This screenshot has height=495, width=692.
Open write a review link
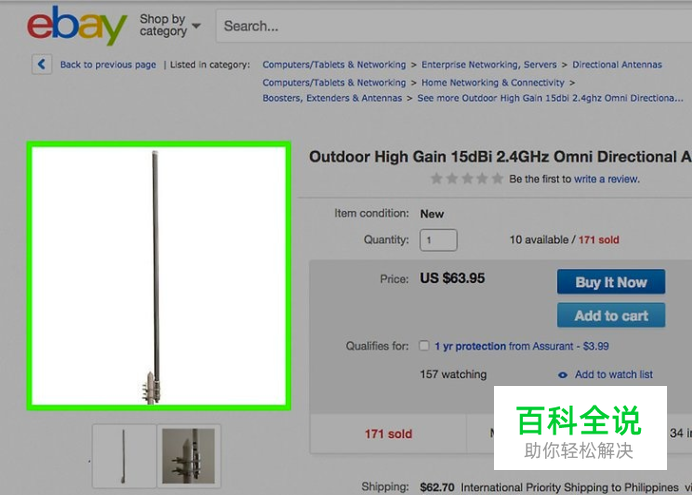coord(606,179)
